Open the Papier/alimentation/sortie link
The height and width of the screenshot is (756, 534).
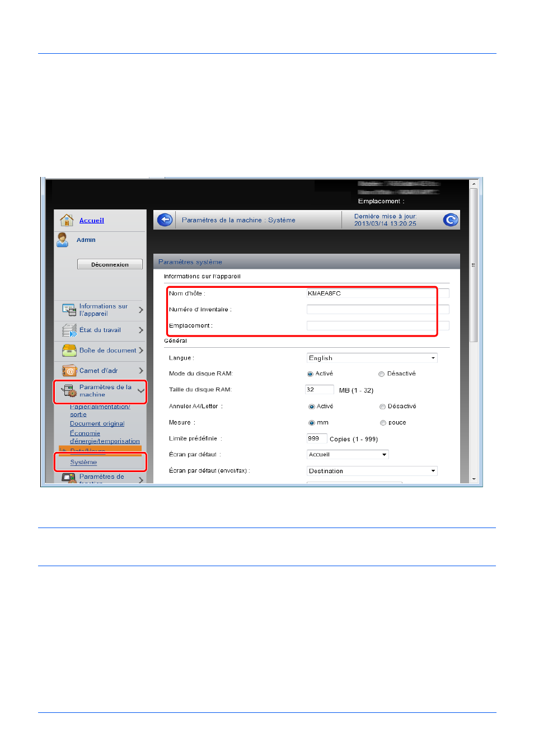tap(100, 410)
